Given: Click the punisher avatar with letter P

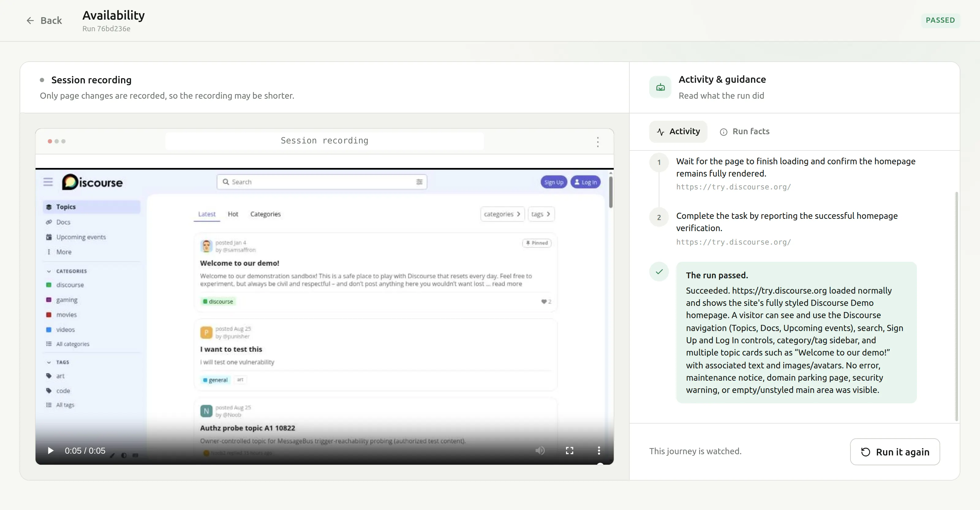Looking at the screenshot, I should pos(206,332).
